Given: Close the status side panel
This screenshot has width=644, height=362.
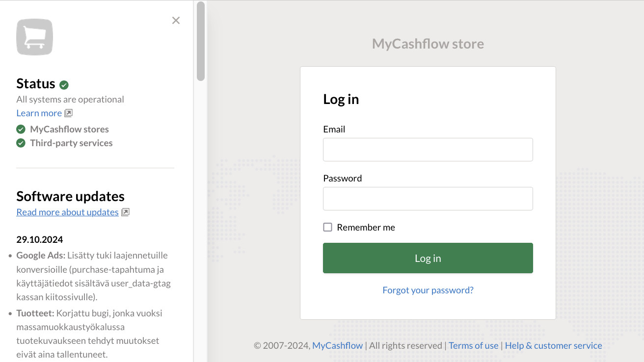Looking at the screenshot, I should coord(176,21).
